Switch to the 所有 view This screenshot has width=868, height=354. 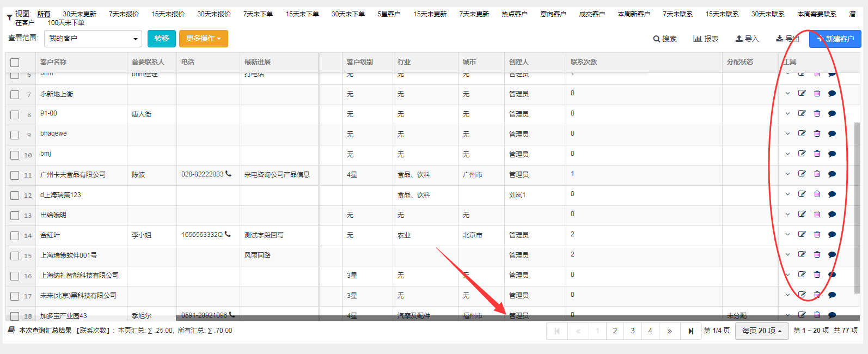(44, 14)
